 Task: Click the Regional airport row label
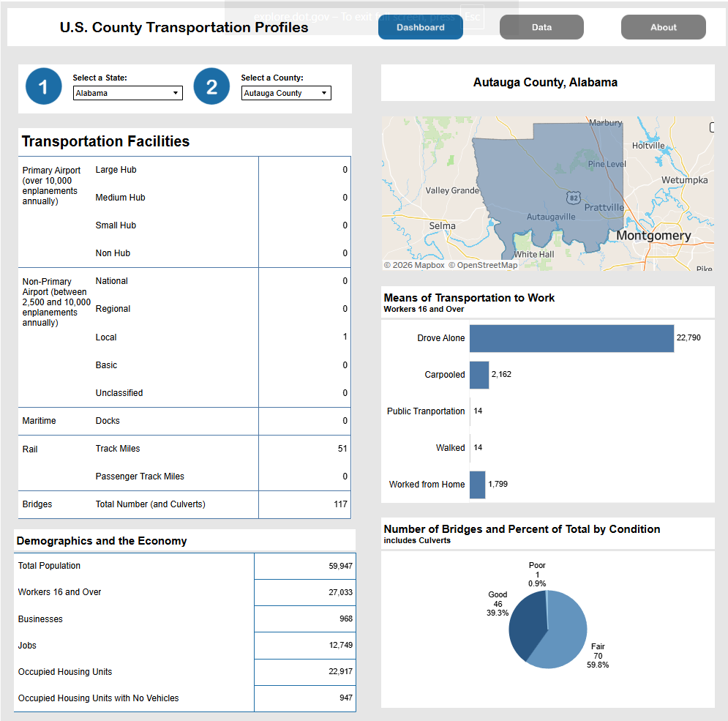pyautogui.click(x=113, y=309)
